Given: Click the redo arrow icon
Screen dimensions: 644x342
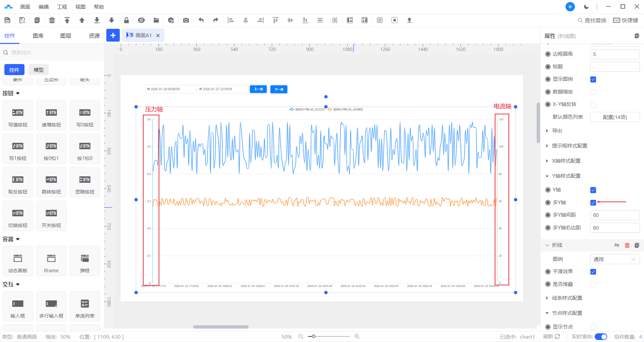Looking at the screenshot, I should pos(216,20).
